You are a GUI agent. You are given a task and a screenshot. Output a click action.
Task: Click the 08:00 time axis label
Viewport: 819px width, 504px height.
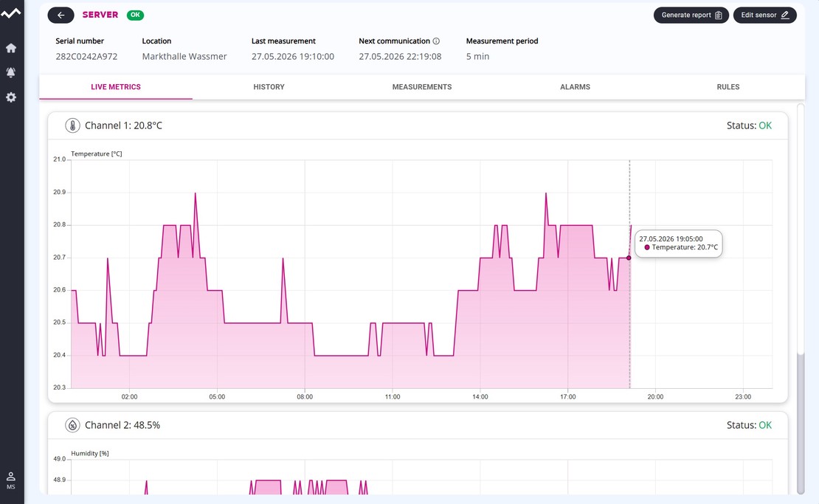tap(305, 397)
